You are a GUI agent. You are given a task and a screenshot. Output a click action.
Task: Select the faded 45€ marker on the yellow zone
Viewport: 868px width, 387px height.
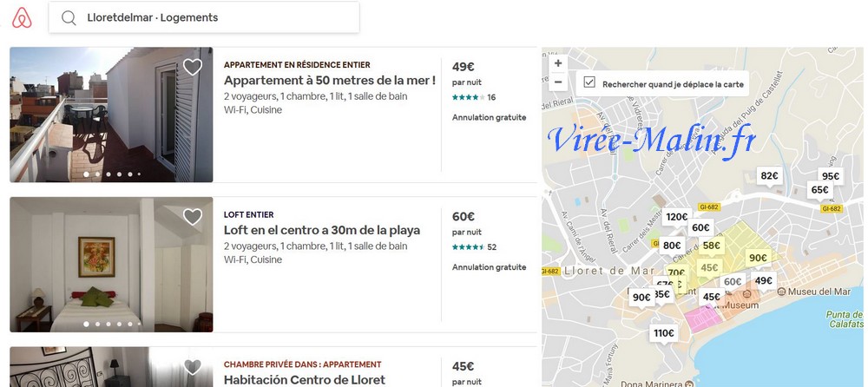(x=709, y=267)
